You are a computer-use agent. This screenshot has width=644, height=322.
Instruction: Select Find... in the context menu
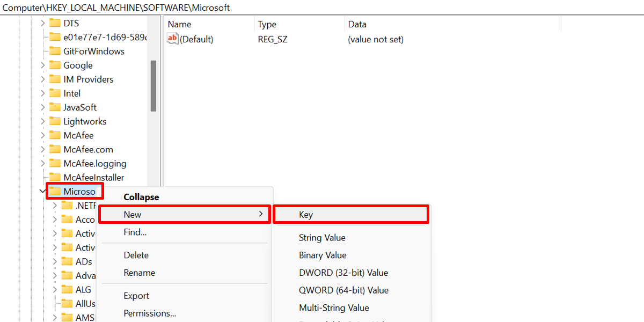coord(134,232)
